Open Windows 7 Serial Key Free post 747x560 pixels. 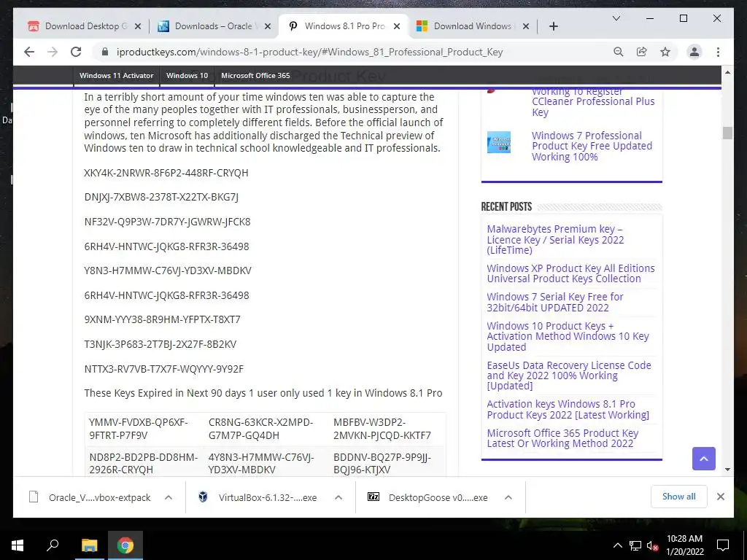coord(555,302)
